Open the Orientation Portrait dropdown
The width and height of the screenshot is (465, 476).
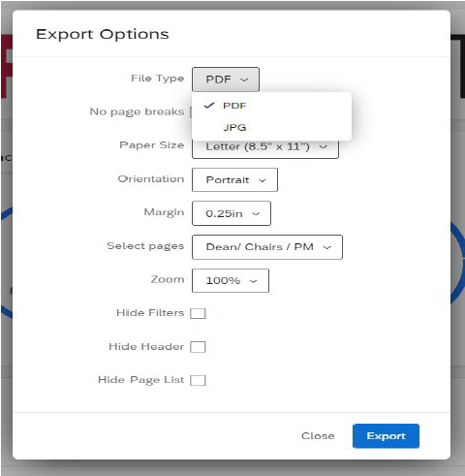pos(234,179)
